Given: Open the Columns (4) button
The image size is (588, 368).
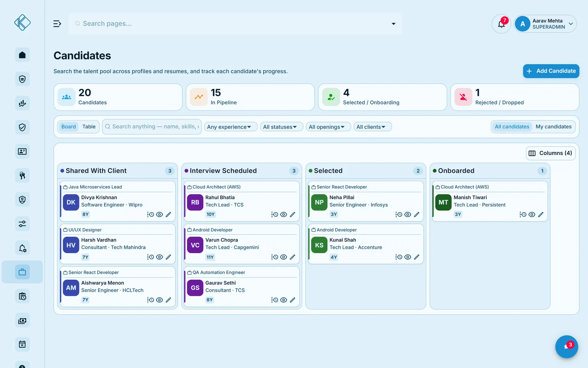Looking at the screenshot, I should pos(551,153).
